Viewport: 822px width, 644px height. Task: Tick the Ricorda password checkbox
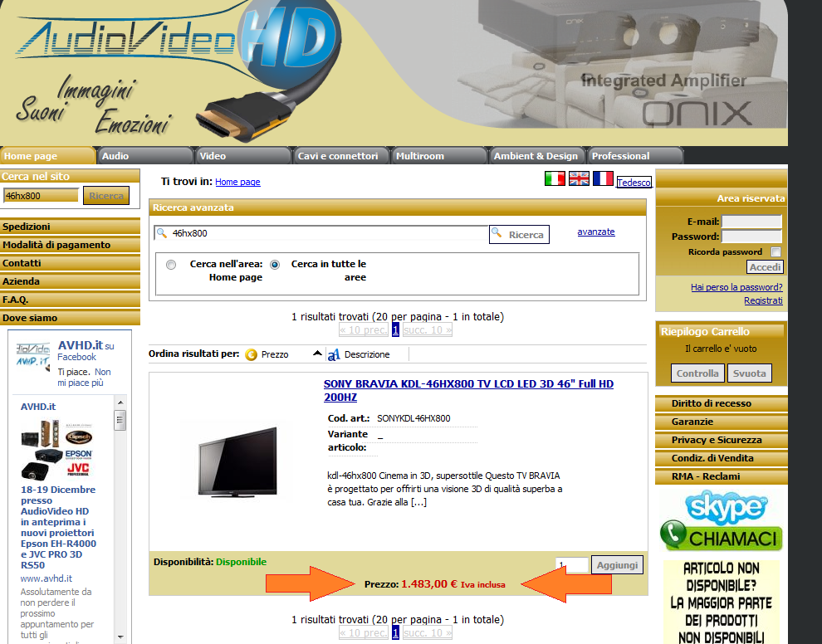(x=776, y=252)
